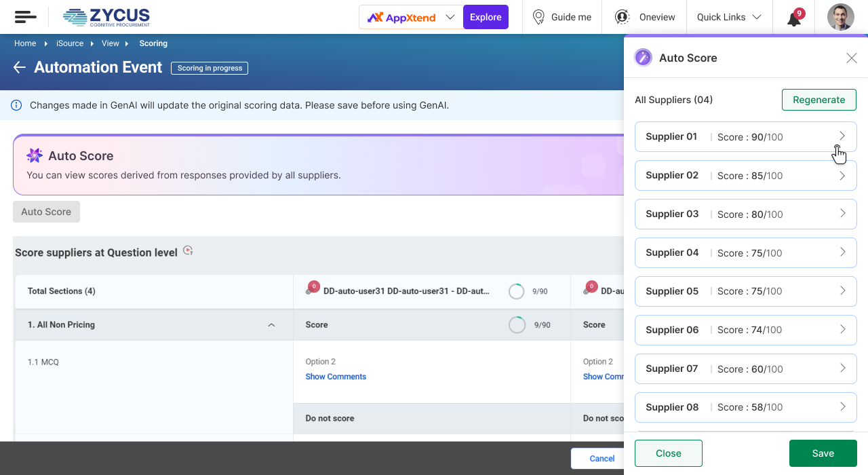Save the auto score results

tap(823, 453)
